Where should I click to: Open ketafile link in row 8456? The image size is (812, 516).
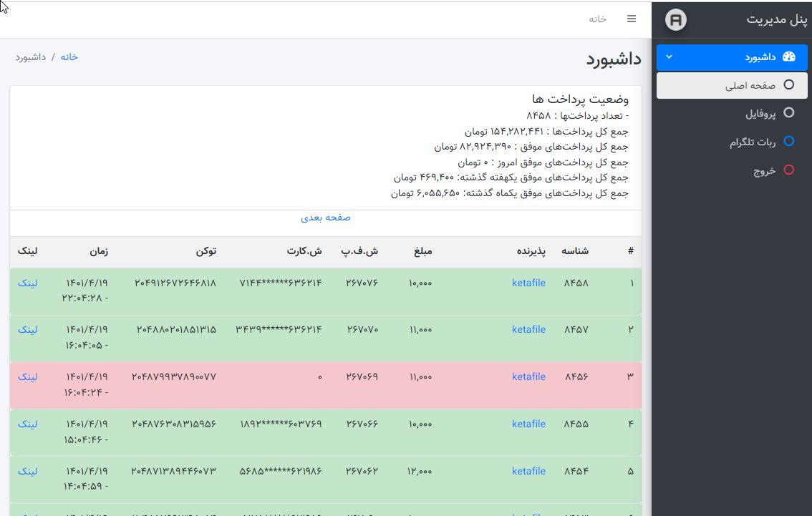pyautogui.click(x=528, y=376)
